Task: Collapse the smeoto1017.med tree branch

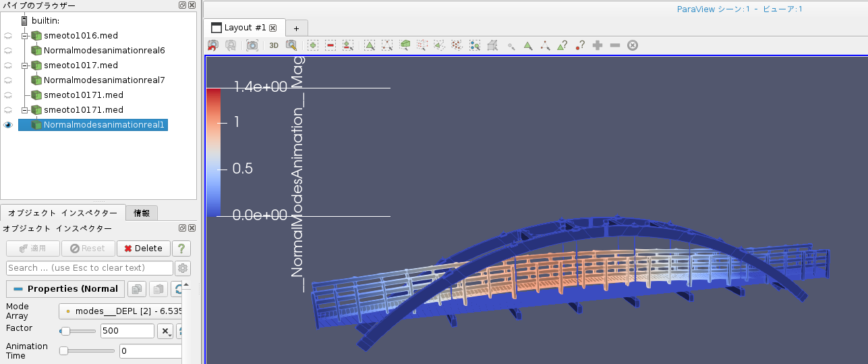Action: (x=25, y=66)
